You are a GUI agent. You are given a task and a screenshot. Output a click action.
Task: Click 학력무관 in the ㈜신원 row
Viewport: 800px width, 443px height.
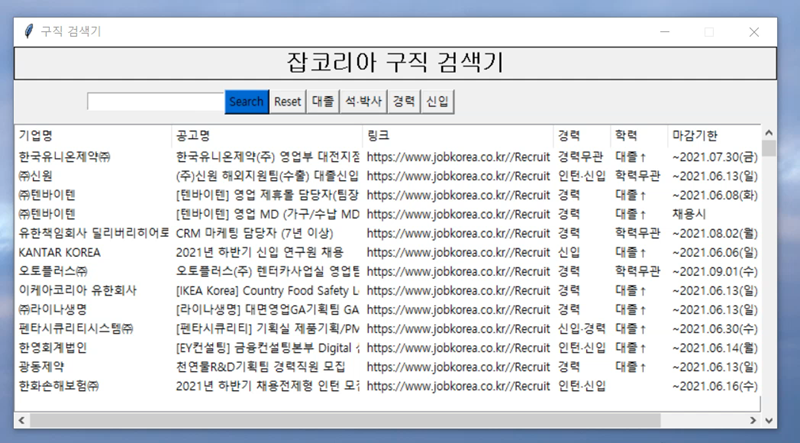point(638,176)
